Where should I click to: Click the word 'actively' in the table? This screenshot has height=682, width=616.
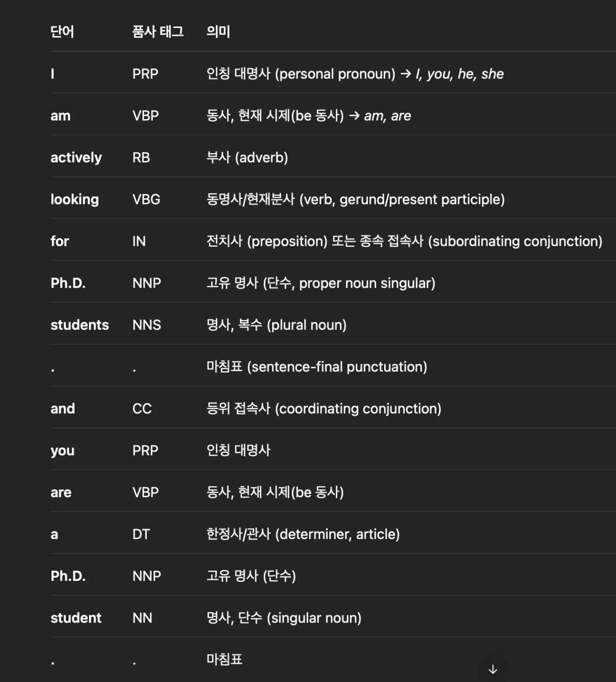76,157
